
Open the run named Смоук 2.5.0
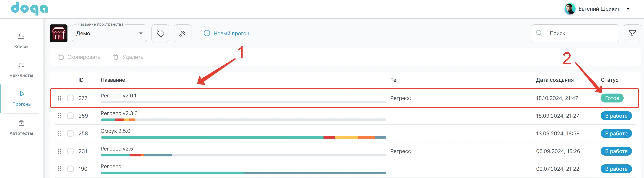pos(115,131)
